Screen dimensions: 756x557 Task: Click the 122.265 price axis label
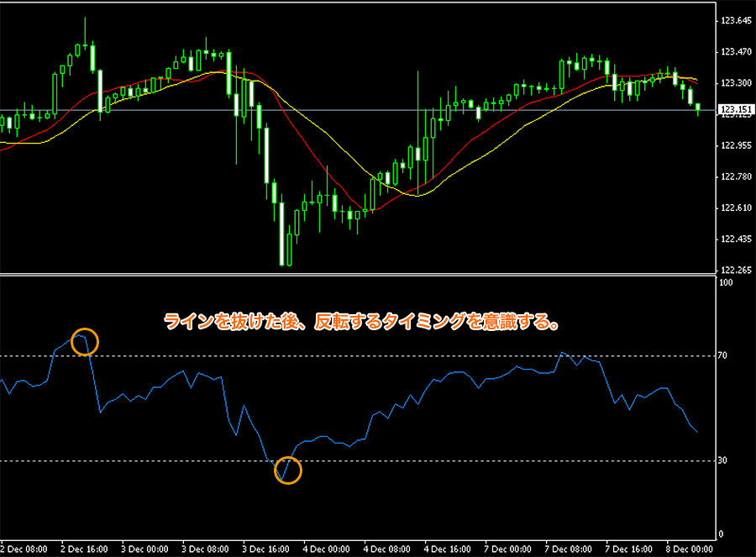click(736, 271)
